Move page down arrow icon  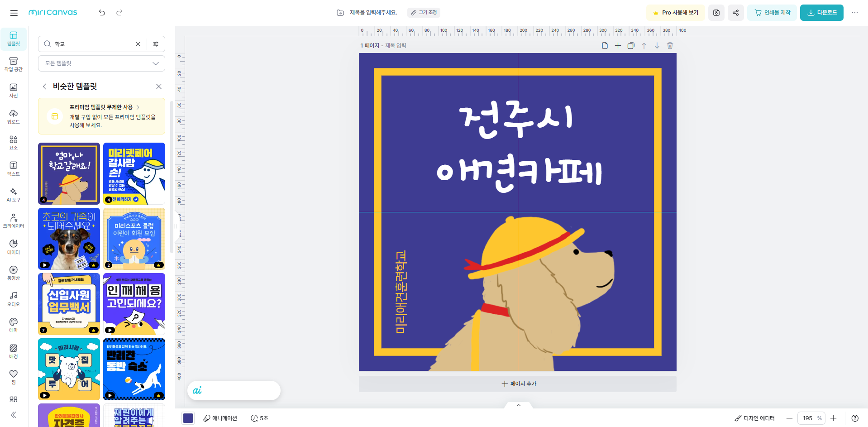(657, 46)
